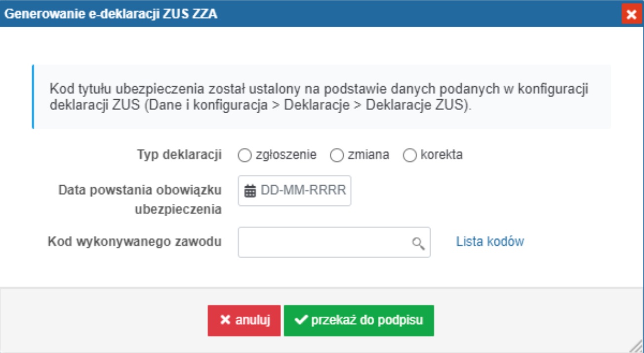
Task: Open the "Lista kodów" link
Action: point(490,241)
